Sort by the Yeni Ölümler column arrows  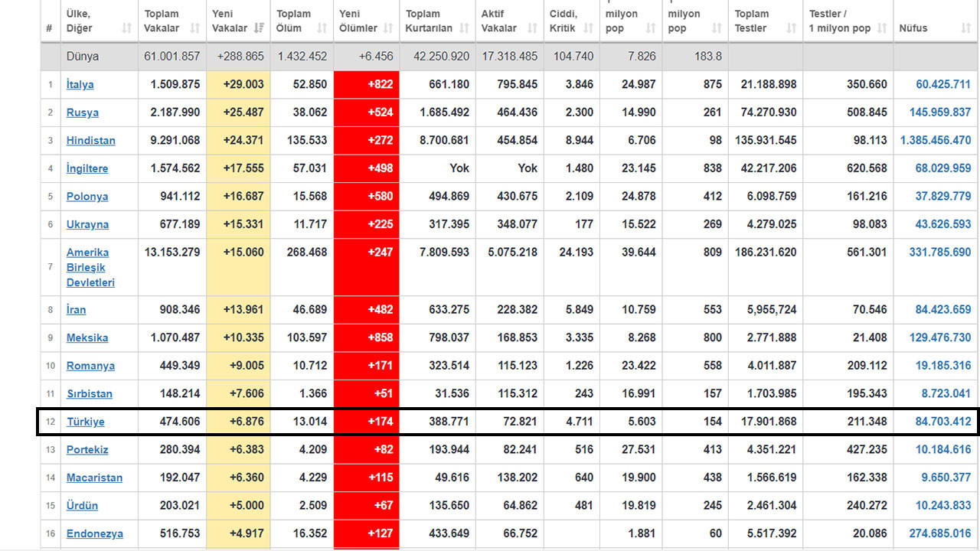[388, 28]
